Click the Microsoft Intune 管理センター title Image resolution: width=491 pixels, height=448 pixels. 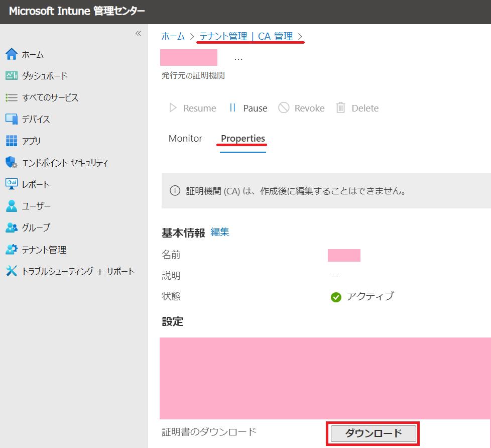[77, 11]
